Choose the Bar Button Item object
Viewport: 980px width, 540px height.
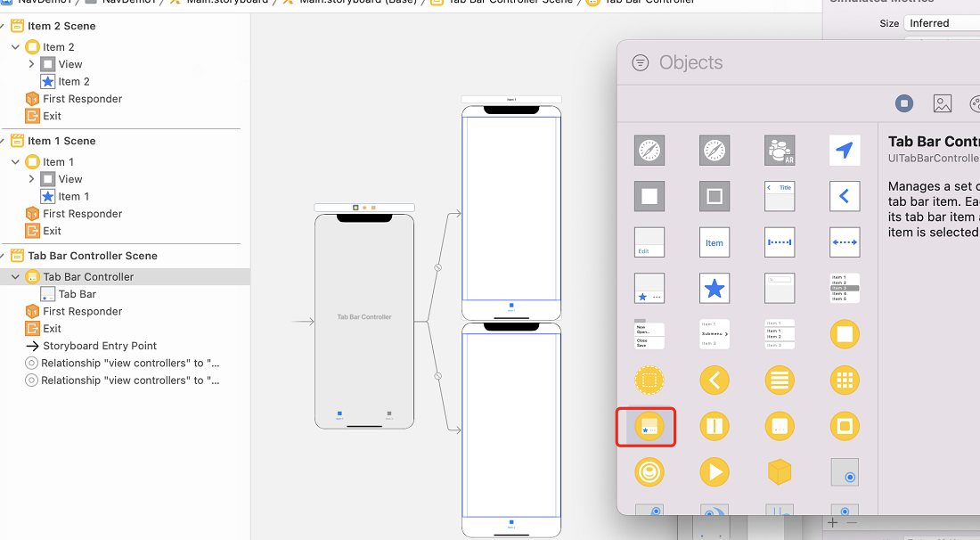pos(715,242)
